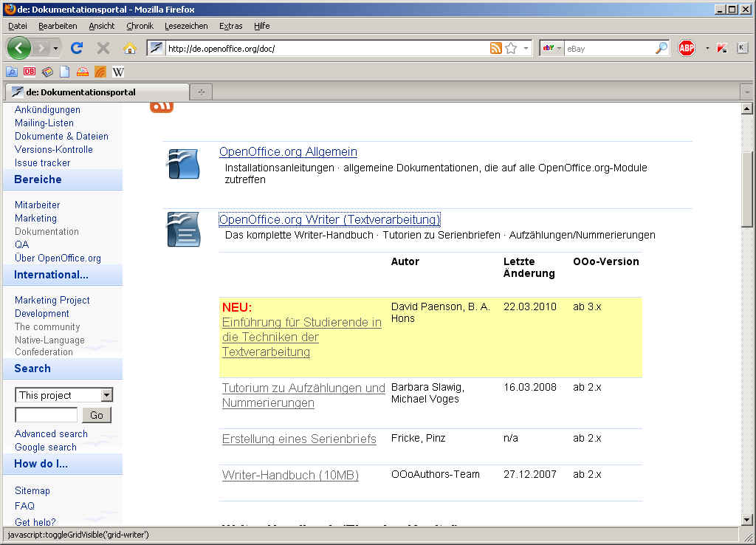Click the orange RSS feed icon on page
Viewport: 756px width, 545px height.
coord(162,107)
